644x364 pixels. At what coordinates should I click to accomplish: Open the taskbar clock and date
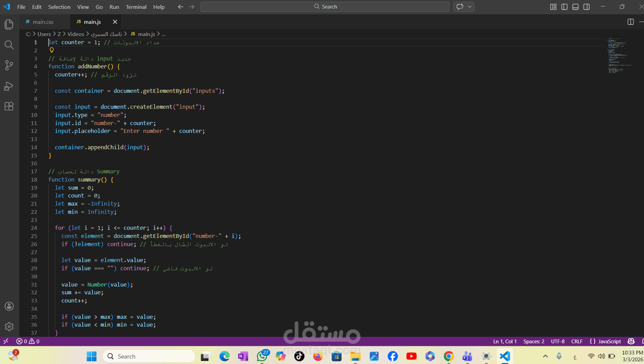point(632,356)
